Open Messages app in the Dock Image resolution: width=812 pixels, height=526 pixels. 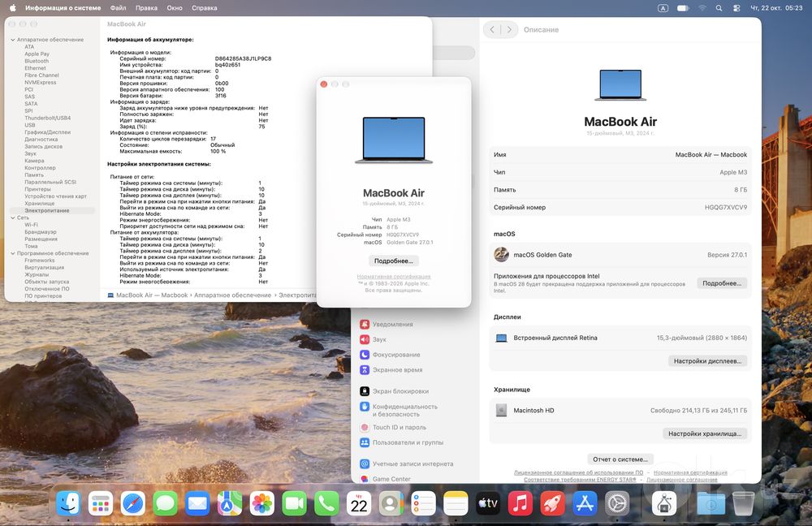point(165,502)
